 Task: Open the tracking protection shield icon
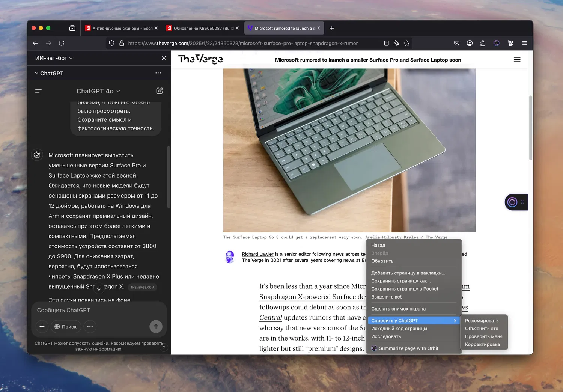point(111,43)
